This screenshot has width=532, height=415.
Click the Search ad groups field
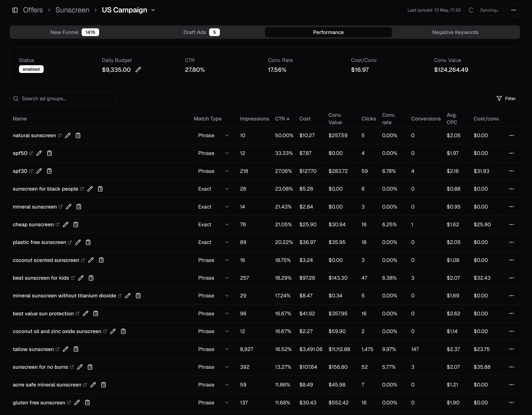(66, 99)
